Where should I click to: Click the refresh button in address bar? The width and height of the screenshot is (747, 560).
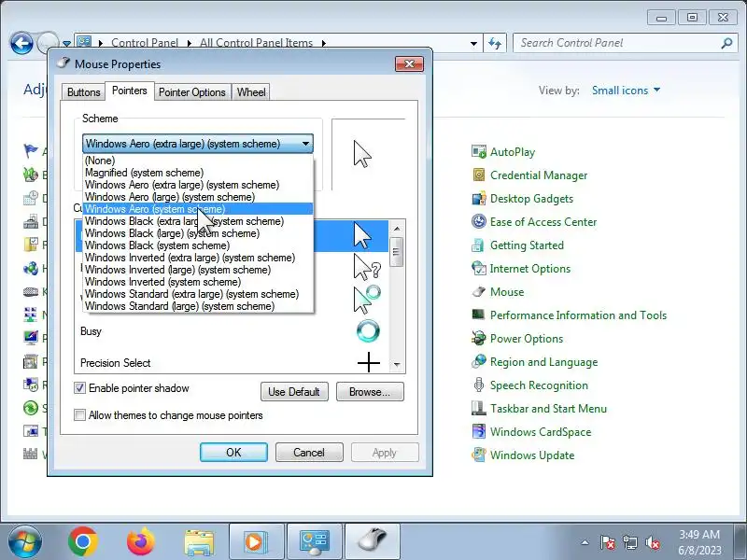click(495, 43)
